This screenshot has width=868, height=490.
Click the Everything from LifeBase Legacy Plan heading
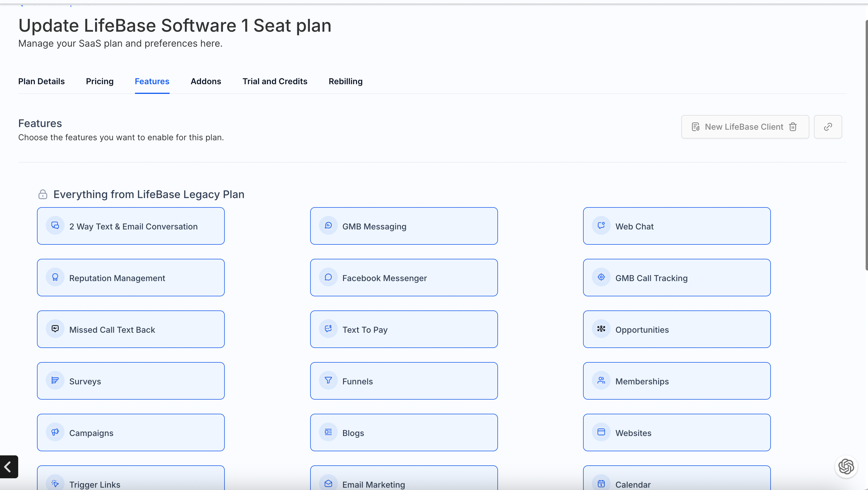pos(148,195)
